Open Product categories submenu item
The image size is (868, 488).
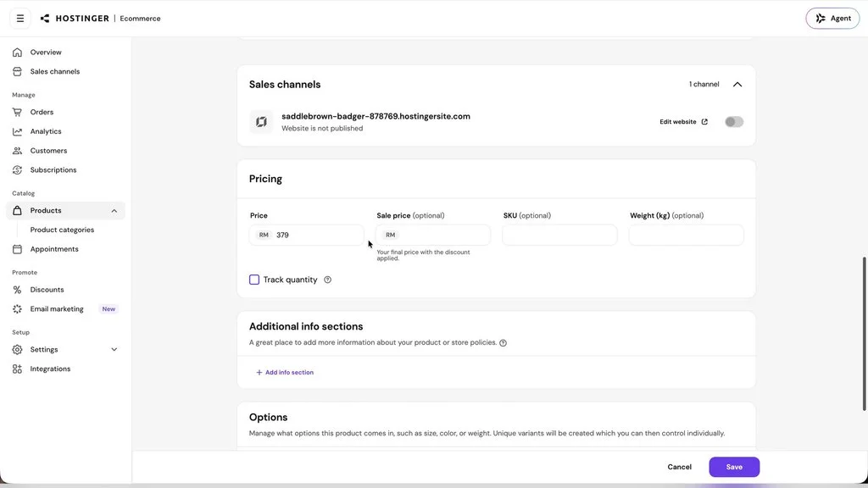tap(62, 230)
